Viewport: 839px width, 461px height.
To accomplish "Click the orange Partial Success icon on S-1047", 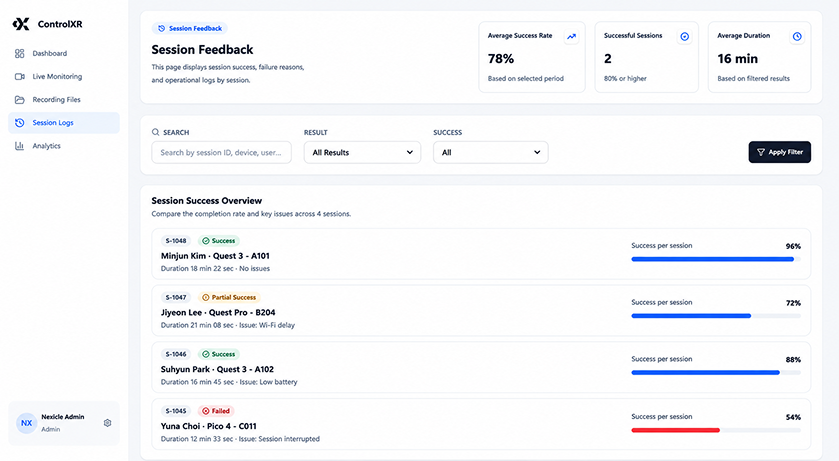I will [x=205, y=297].
